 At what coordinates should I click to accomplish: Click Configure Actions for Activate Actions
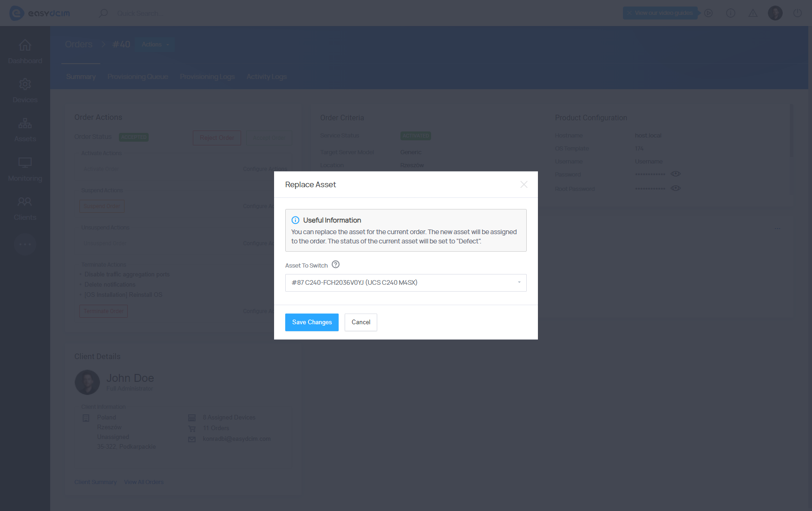coord(265,169)
